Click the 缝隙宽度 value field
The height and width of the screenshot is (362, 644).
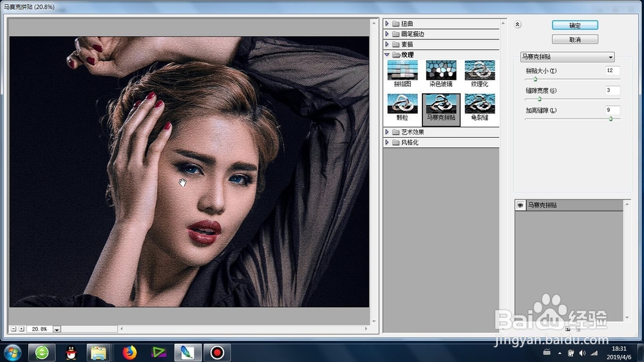[612, 90]
